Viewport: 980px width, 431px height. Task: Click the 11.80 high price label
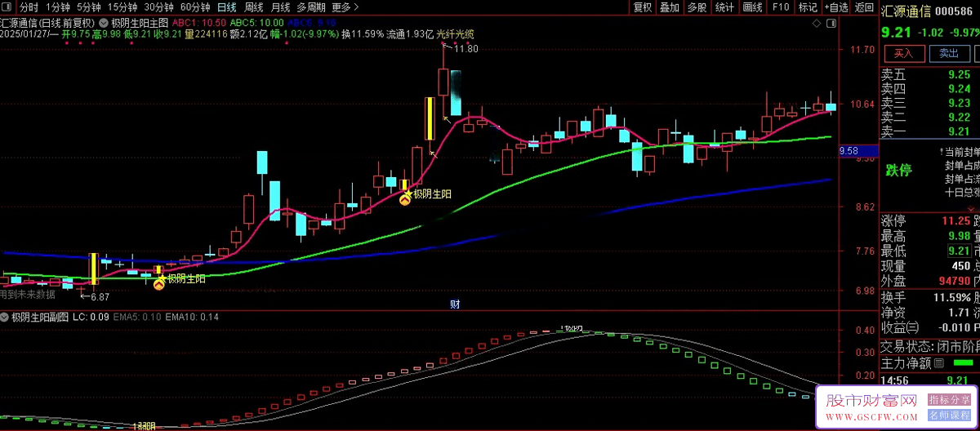coord(466,49)
